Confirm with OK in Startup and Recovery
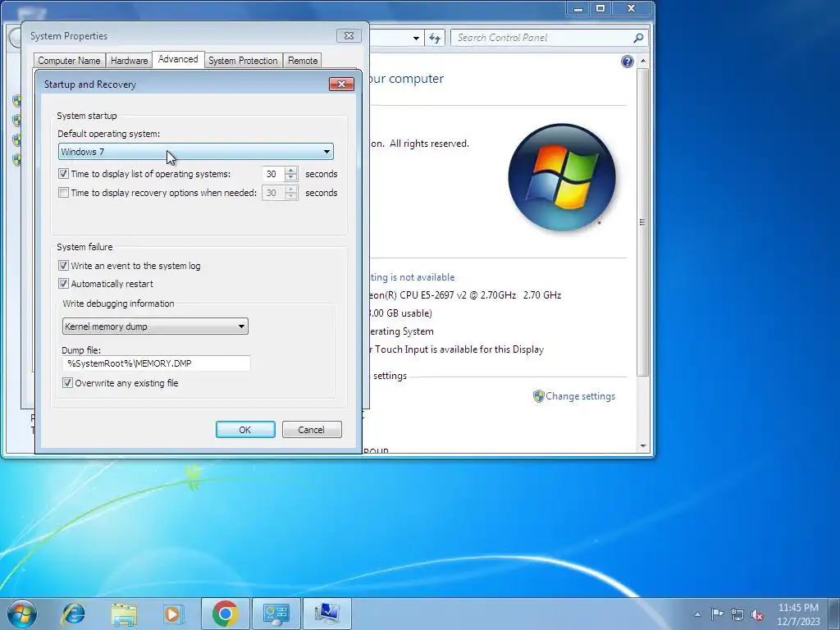Image resolution: width=840 pixels, height=630 pixels. [x=245, y=430]
